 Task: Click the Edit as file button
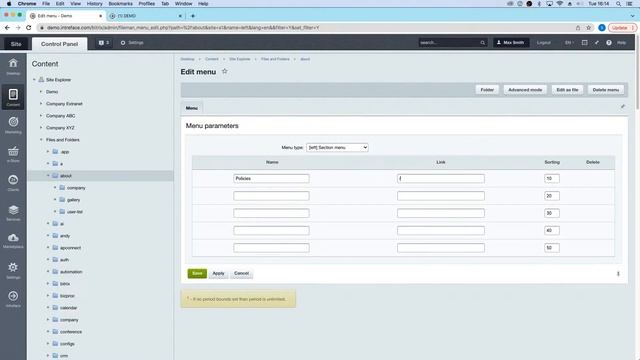[567, 90]
